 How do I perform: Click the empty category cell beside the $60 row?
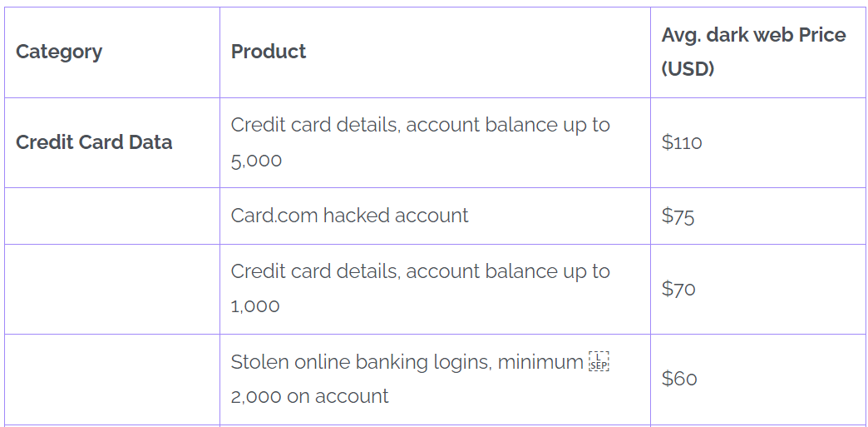tap(112, 379)
